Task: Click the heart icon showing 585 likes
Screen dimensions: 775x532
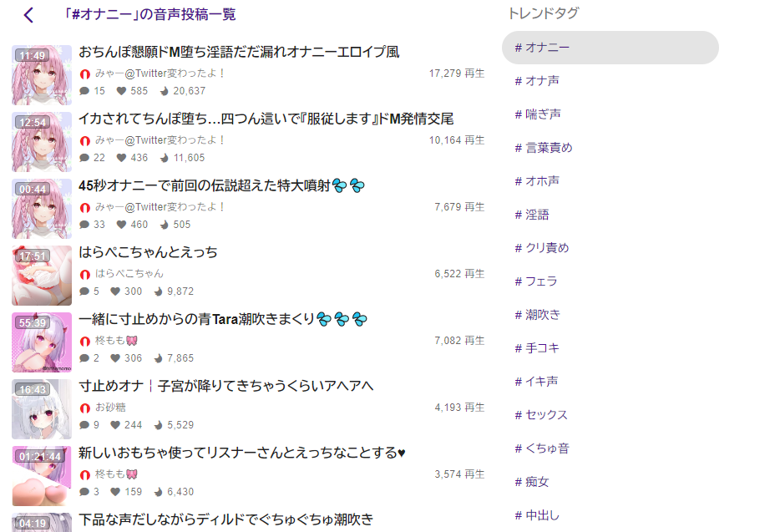Action: (x=122, y=91)
